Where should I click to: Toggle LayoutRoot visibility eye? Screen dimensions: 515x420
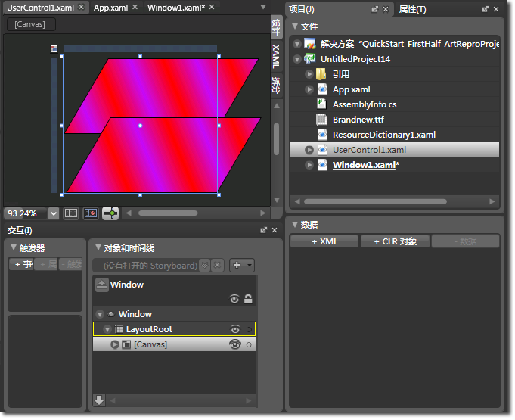[x=235, y=329]
